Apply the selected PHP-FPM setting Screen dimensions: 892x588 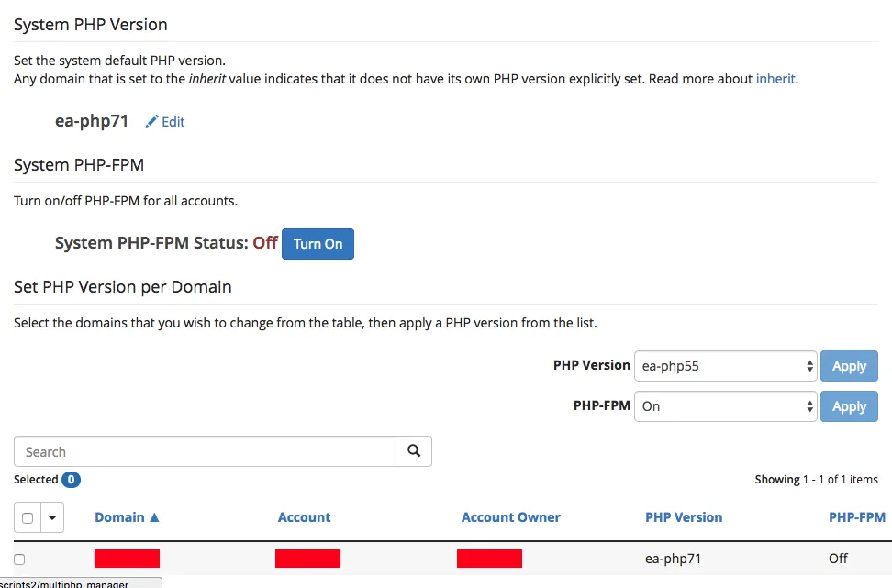point(849,406)
